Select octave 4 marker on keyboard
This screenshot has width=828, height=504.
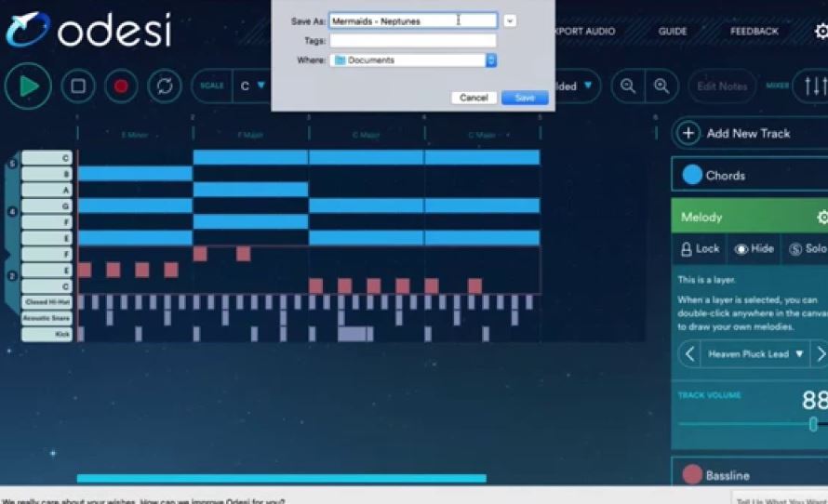(11, 212)
